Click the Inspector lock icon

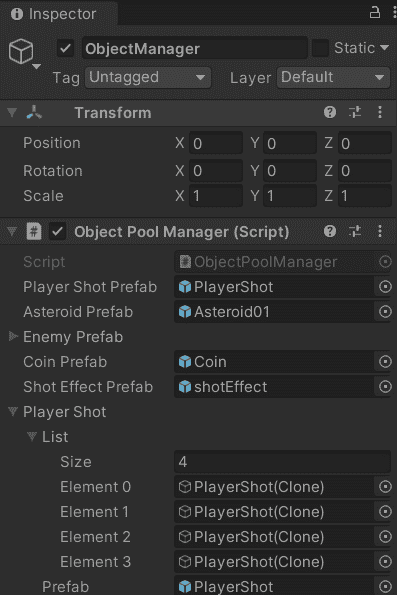pos(375,13)
